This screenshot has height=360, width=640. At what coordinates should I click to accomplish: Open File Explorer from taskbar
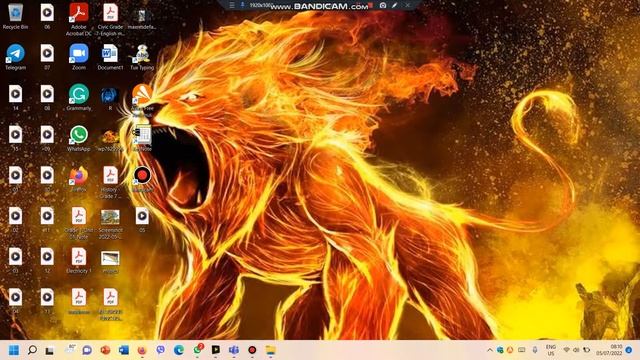coord(271,350)
